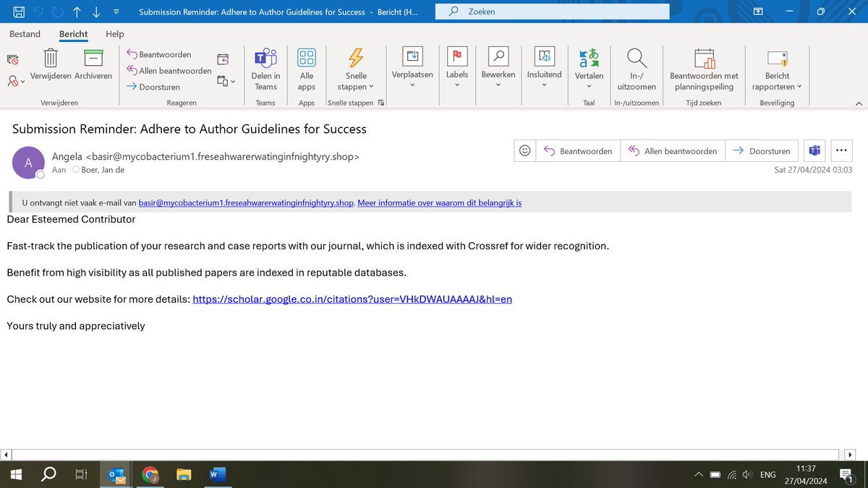Click the In-/uitzoomen magnifier icon
This screenshot has height=488, width=868.
pos(636,59)
